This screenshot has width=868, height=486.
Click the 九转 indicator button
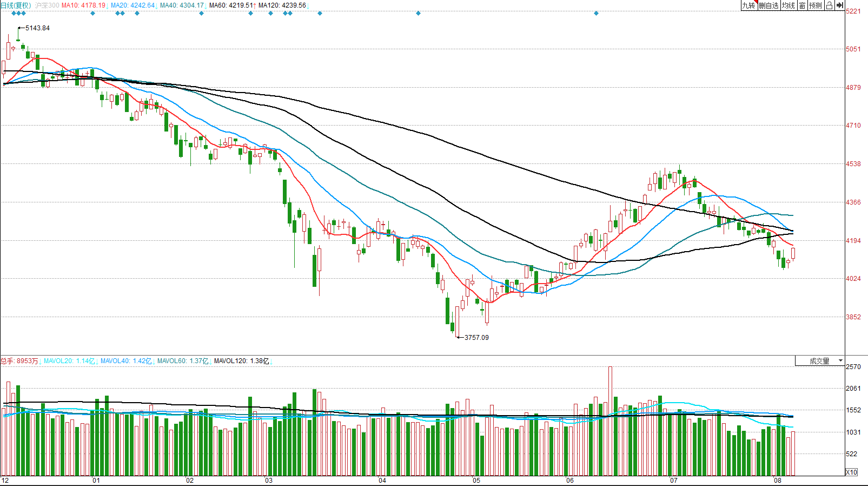(748, 5)
